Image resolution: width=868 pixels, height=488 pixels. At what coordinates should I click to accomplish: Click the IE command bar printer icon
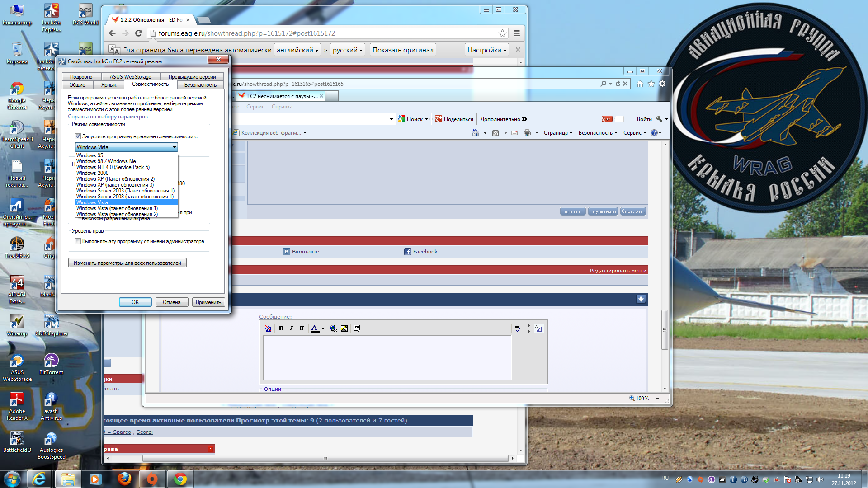pos(527,133)
